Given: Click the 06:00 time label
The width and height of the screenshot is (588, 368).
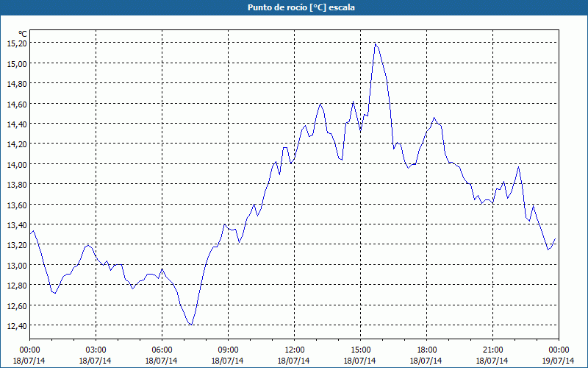Looking at the screenshot, I should pyautogui.click(x=162, y=350).
